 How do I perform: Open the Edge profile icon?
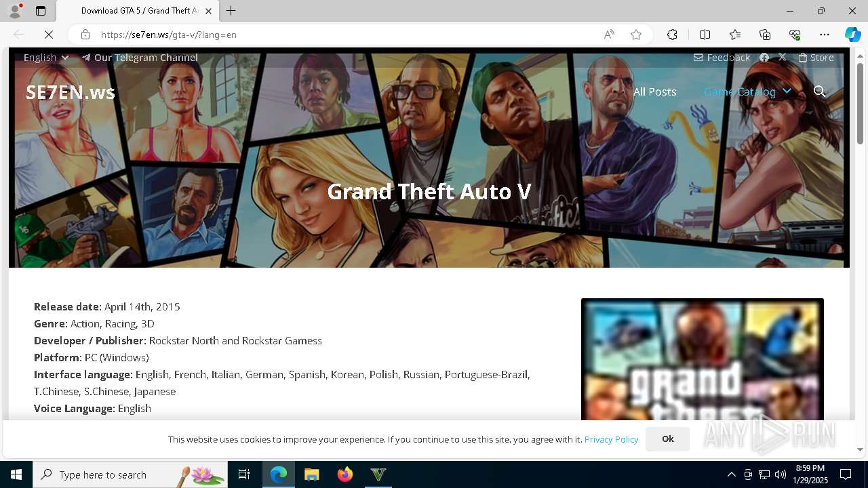[15, 11]
